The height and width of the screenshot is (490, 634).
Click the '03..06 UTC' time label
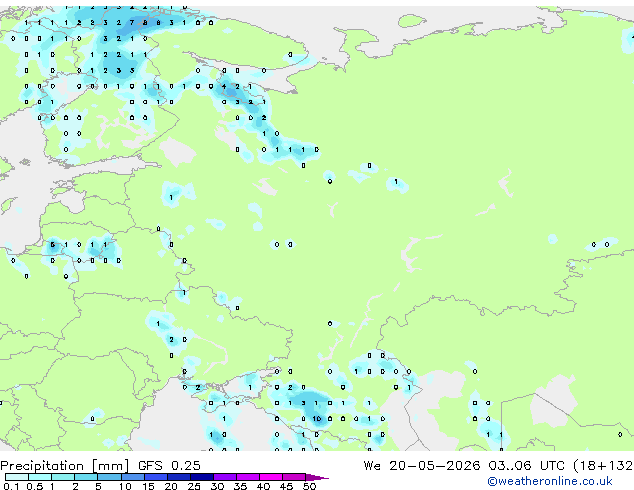(526, 466)
